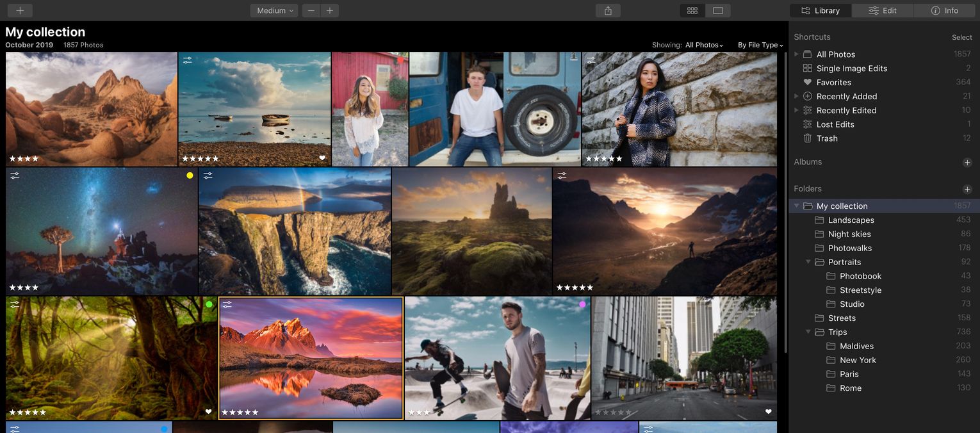Open the By File Type sorting control

tap(759, 45)
